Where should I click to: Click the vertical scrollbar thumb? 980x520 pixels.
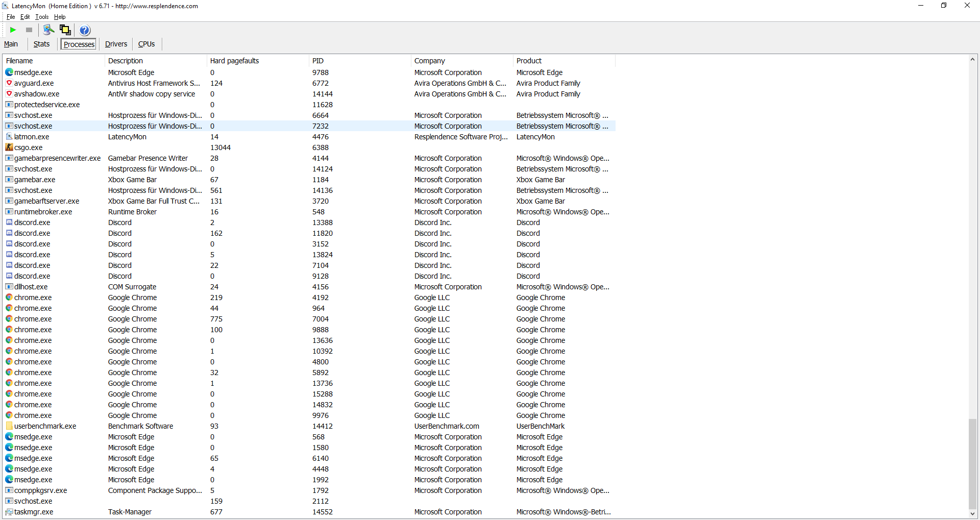tap(972, 464)
